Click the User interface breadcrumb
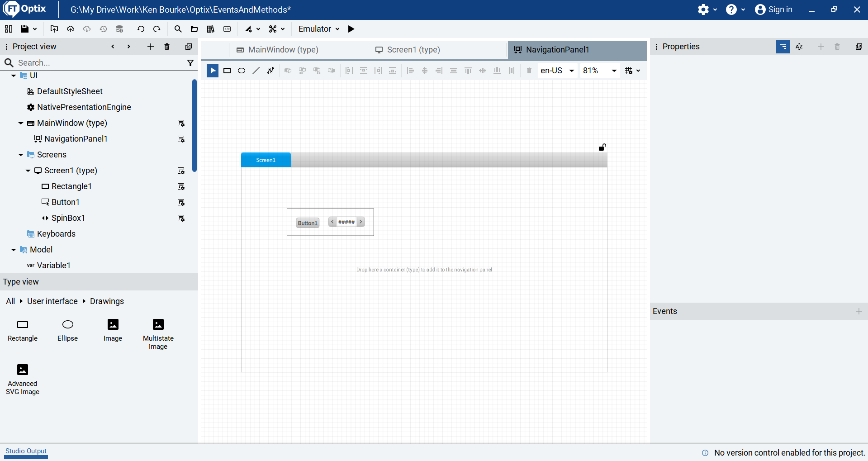Image resolution: width=868 pixels, height=461 pixels. click(52, 301)
